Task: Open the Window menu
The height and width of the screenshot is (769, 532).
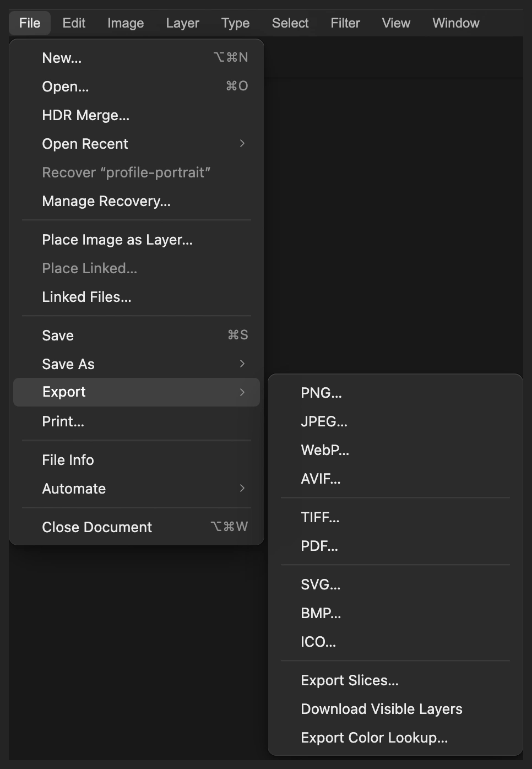Action: (x=456, y=23)
